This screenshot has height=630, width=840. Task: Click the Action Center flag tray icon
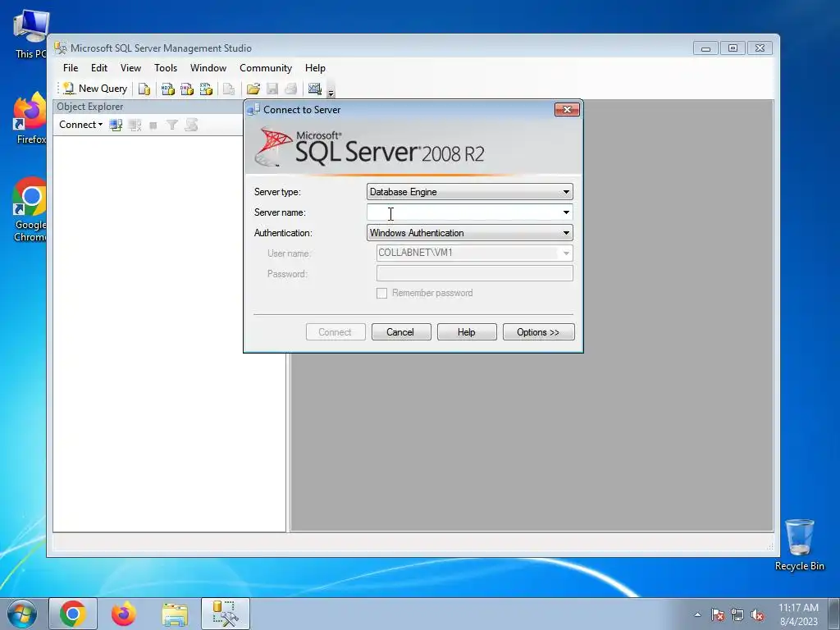coord(717,615)
